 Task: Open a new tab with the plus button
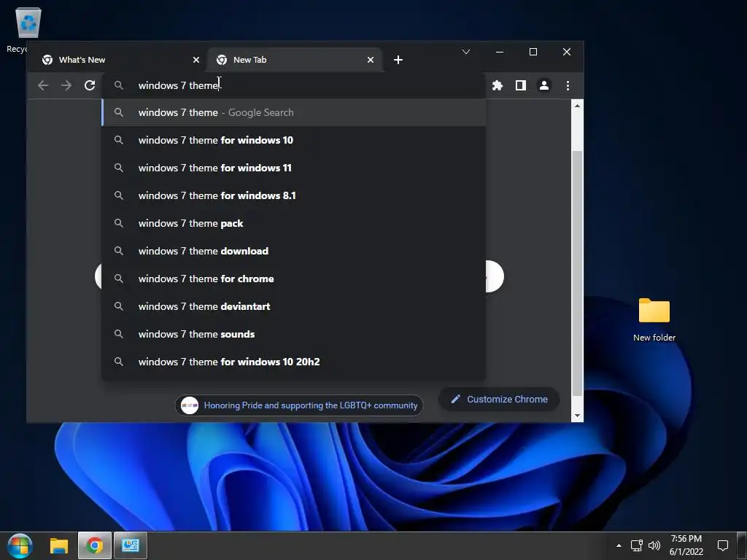398,60
